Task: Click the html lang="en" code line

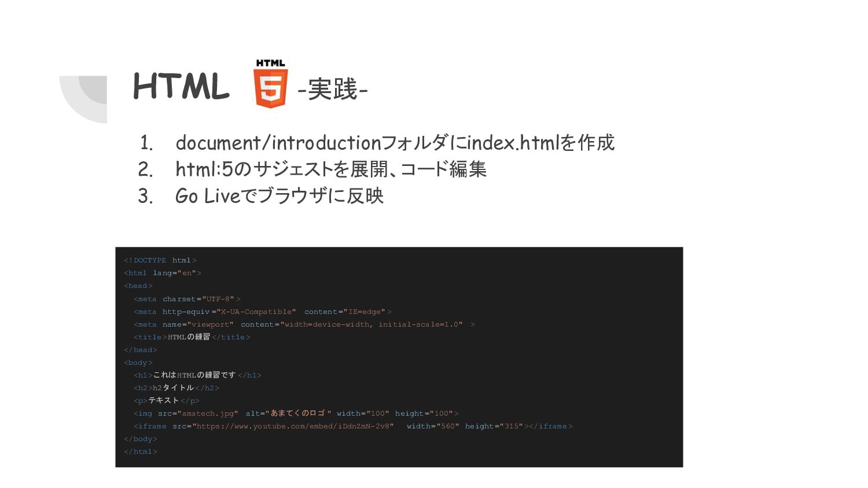Action: (163, 273)
